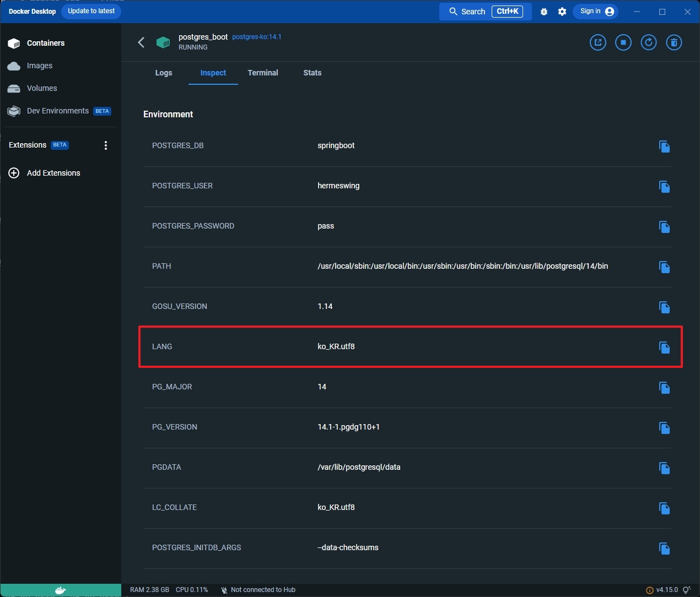Image resolution: width=700 pixels, height=597 pixels.
Task: Click the --data-checksums value
Action: point(348,547)
